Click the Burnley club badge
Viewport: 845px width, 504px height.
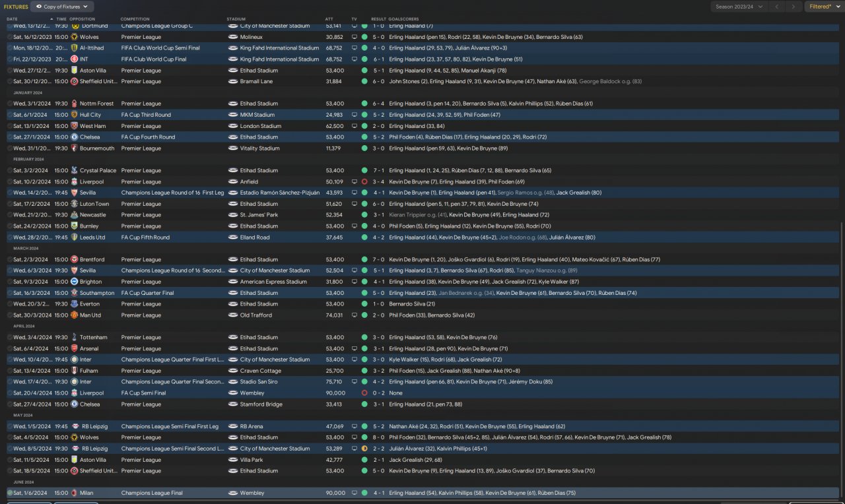click(75, 226)
